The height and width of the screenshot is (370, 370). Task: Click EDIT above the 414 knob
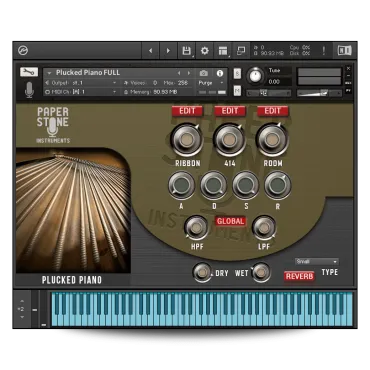click(230, 111)
